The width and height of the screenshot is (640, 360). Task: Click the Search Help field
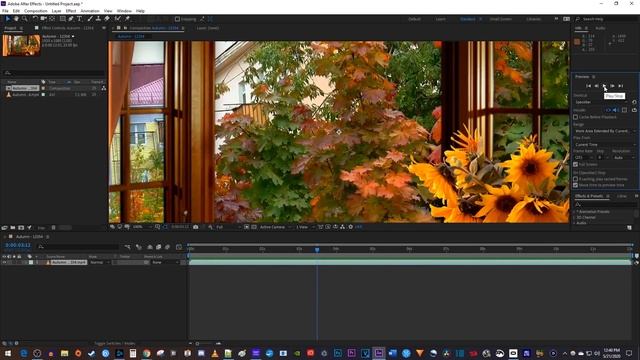(607, 19)
